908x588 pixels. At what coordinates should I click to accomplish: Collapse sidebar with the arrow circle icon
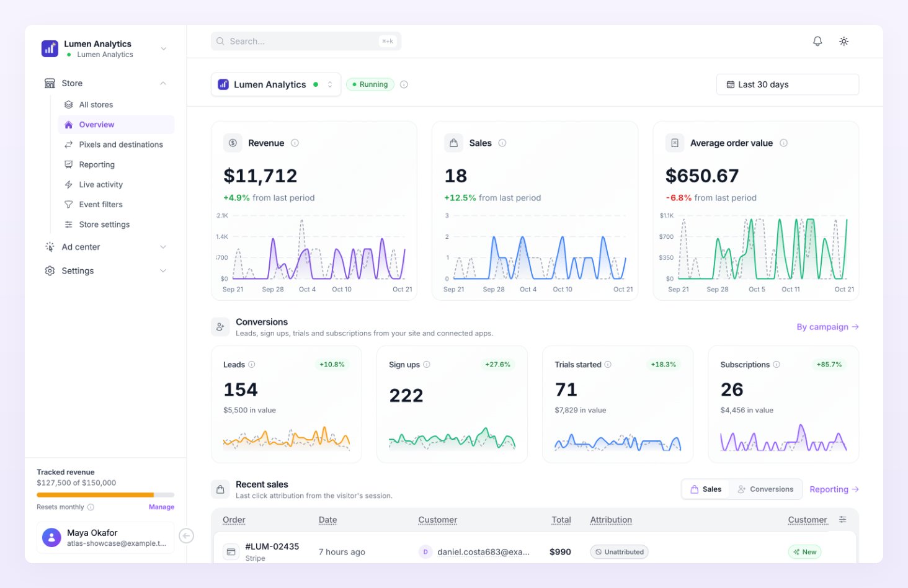click(186, 536)
